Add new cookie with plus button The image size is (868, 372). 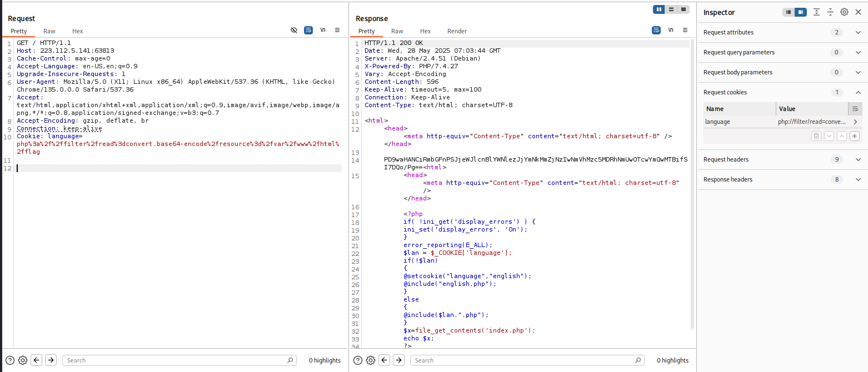[x=855, y=136]
